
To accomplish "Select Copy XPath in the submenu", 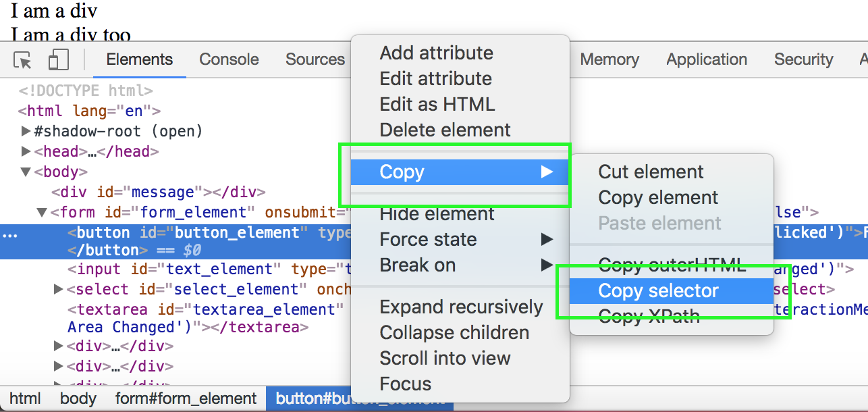I will click(x=649, y=316).
